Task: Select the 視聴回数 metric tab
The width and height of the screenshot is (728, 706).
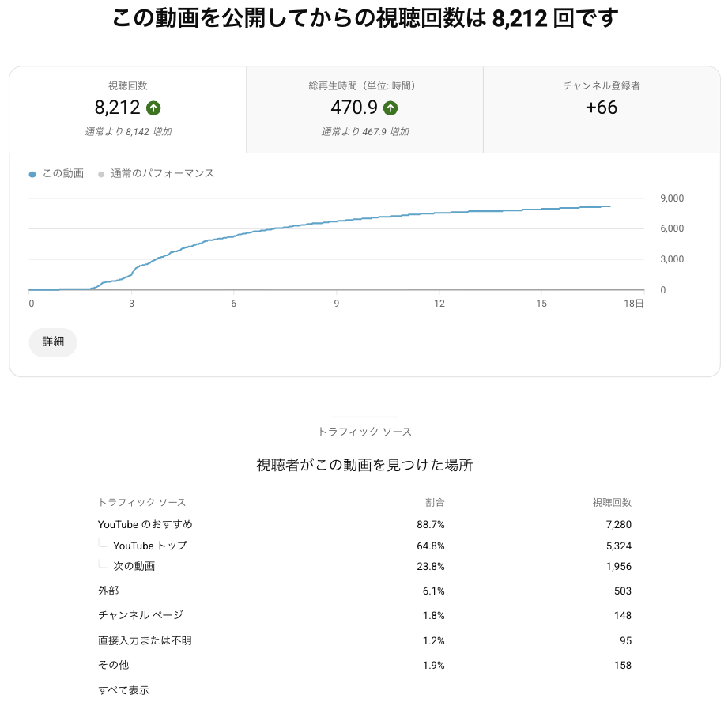Action: [x=128, y=110]
